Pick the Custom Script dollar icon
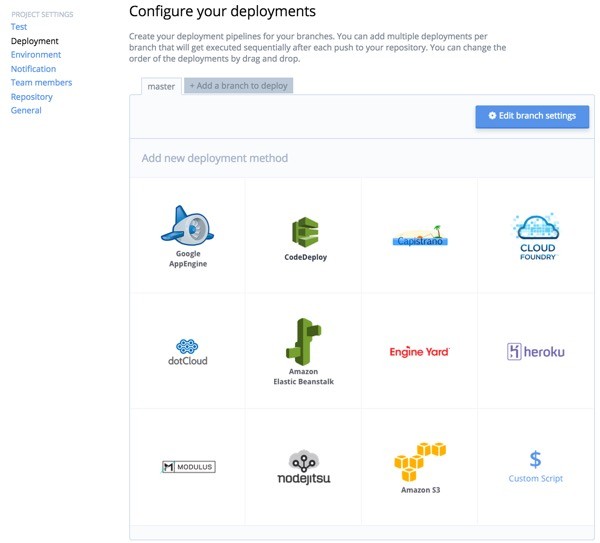The image size is (600, 543). [535, 459]
